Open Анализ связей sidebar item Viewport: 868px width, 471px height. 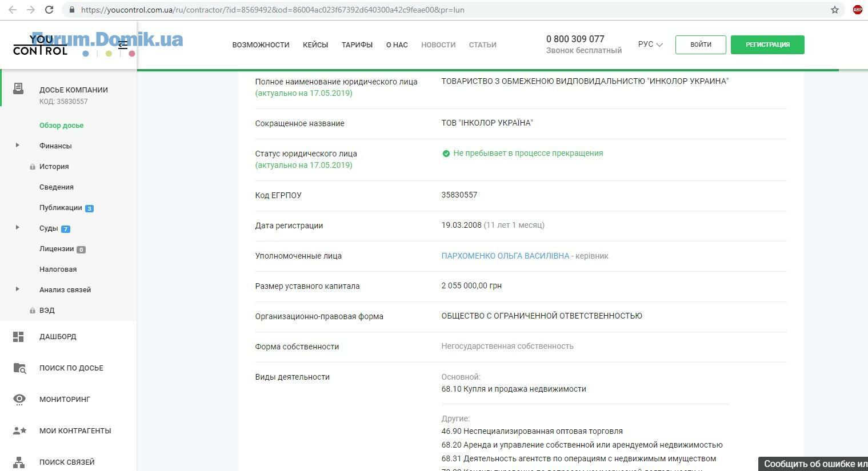65,290
